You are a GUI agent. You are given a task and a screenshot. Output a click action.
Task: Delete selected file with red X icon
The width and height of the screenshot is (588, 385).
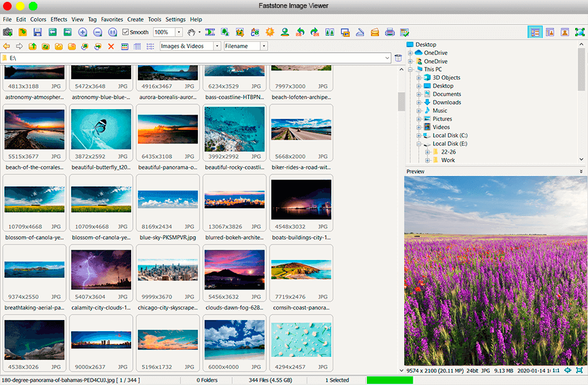pyautogui.click(x=111, y=46)
